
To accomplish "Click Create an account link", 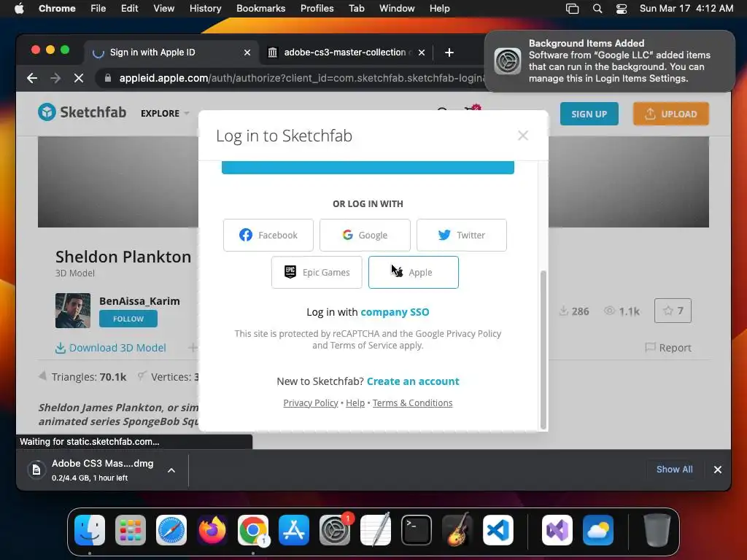I will [x=413, y=381].
